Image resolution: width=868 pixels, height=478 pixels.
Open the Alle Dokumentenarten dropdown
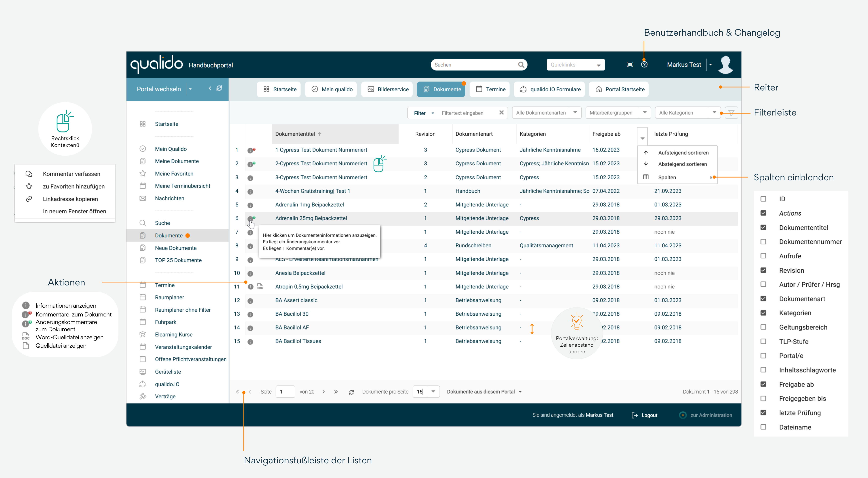(x=547, y=113)
